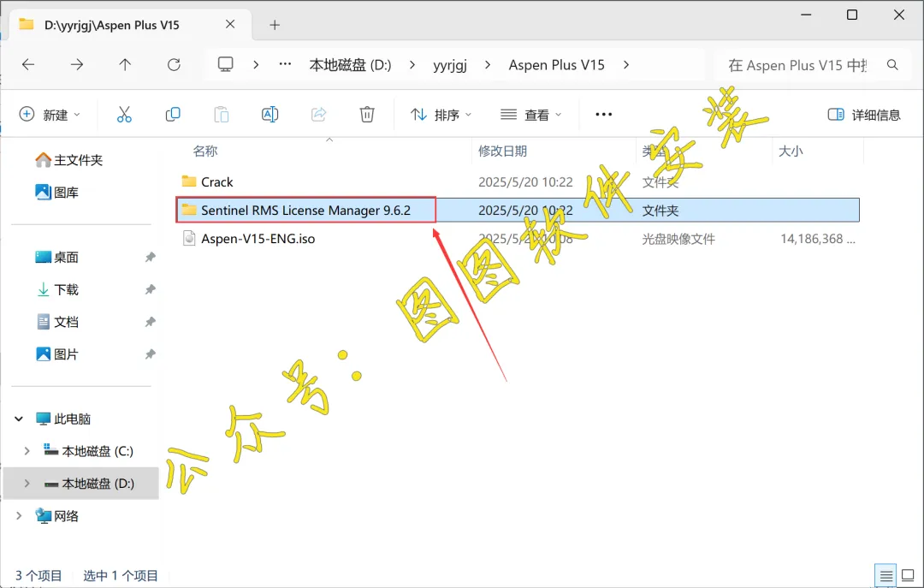Screen dimensions: 924x588
Task: Expand the 网络 (Network) node
Action: [x=19, y=516]
